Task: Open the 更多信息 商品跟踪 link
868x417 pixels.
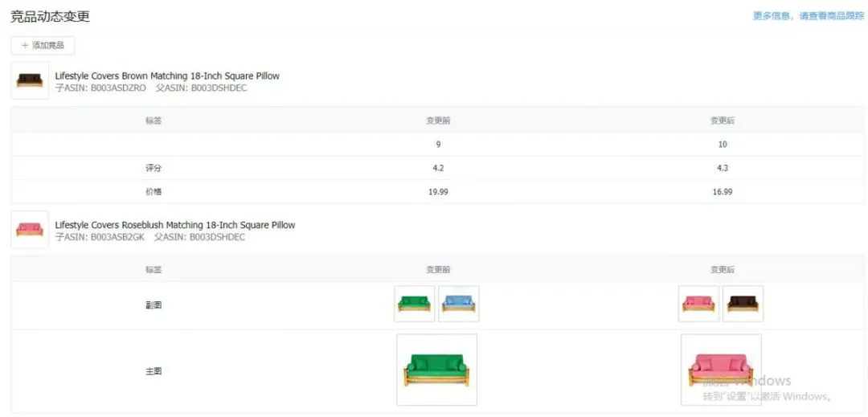Action: pyautogui.click(x=809, y=16)
